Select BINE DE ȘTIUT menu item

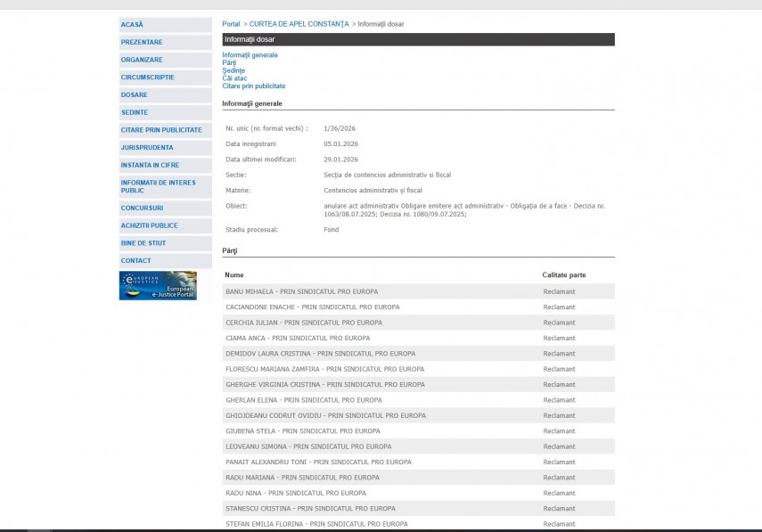143,243
